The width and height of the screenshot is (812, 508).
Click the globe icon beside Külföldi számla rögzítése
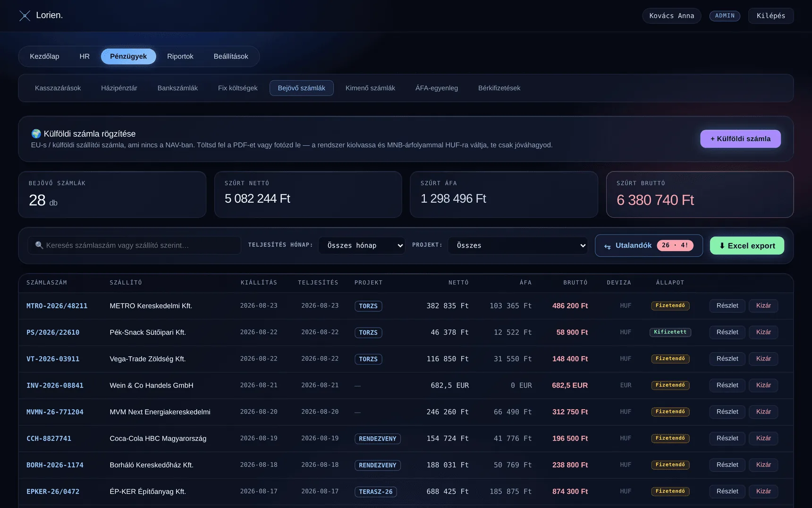36,134
